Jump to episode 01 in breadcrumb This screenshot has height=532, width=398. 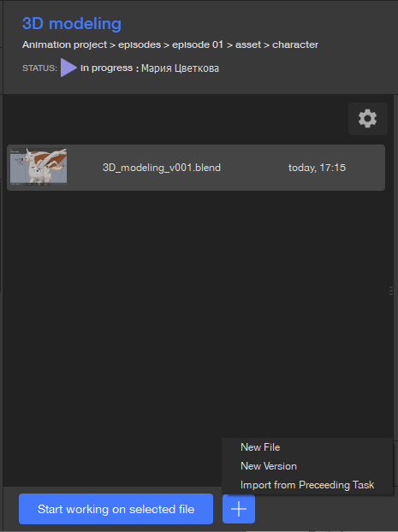pos(198,44)
